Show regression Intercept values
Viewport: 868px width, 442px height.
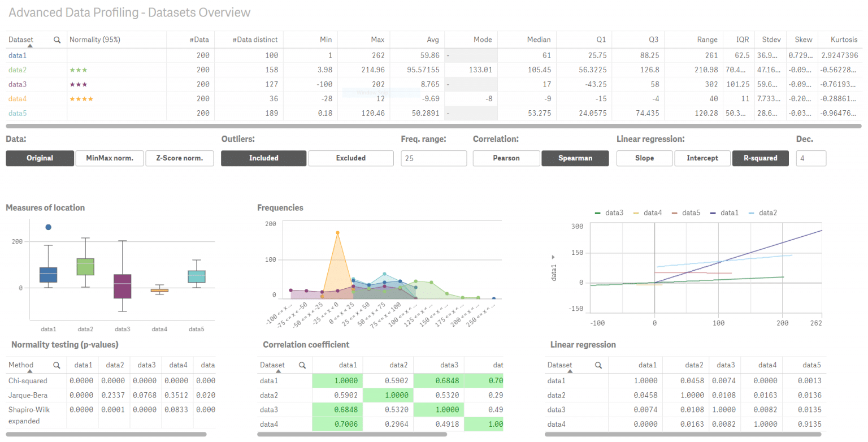[x=702, y=158]
